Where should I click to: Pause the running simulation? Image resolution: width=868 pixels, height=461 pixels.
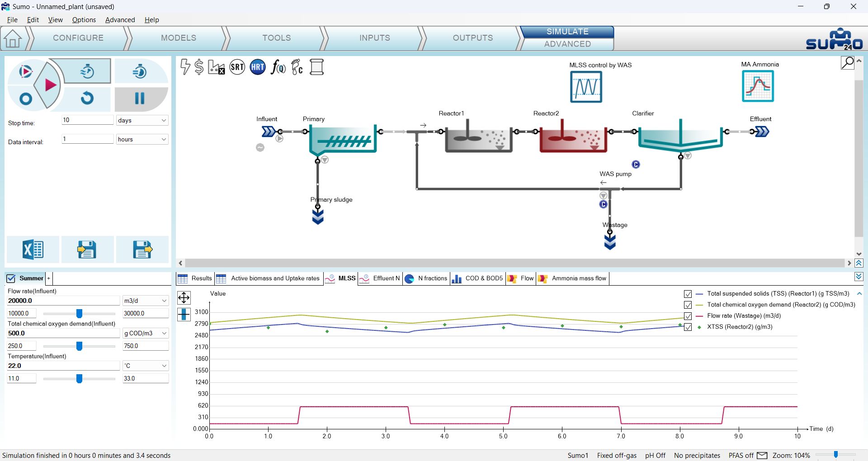pos(140,98)
